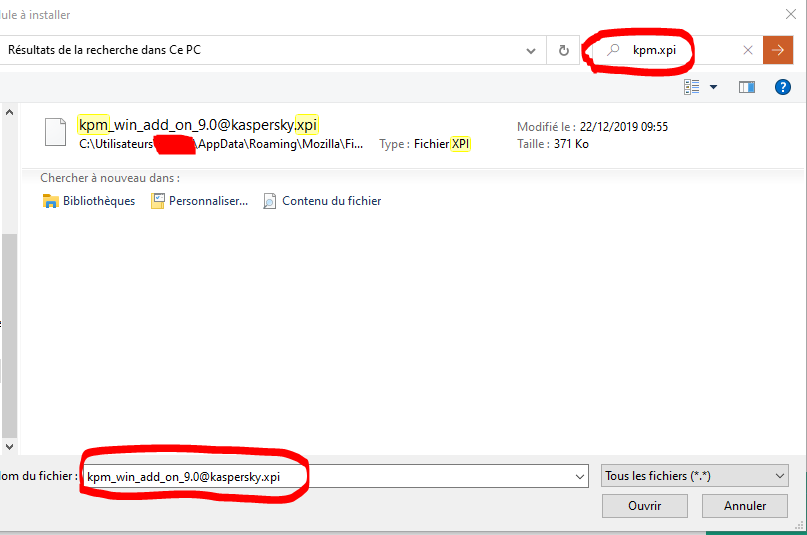The height and width of the screenshot is (535, 807).
Task: Open the blue help icon
Action: [783, 87]
